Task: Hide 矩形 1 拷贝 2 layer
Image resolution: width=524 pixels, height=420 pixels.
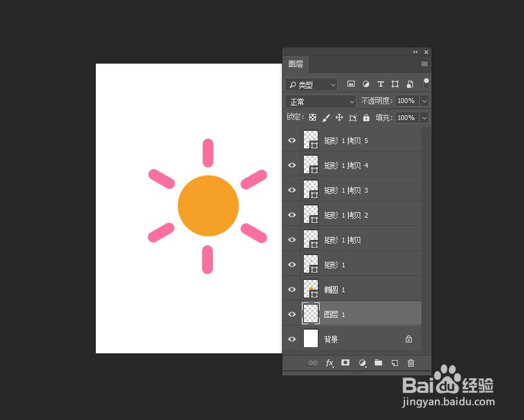Action: tap(292, 215)
